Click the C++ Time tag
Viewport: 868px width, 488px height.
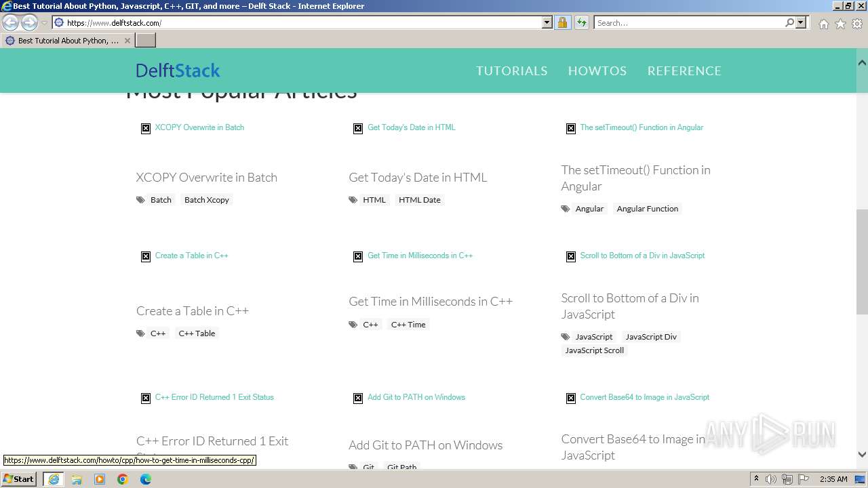tap(408, 325)
